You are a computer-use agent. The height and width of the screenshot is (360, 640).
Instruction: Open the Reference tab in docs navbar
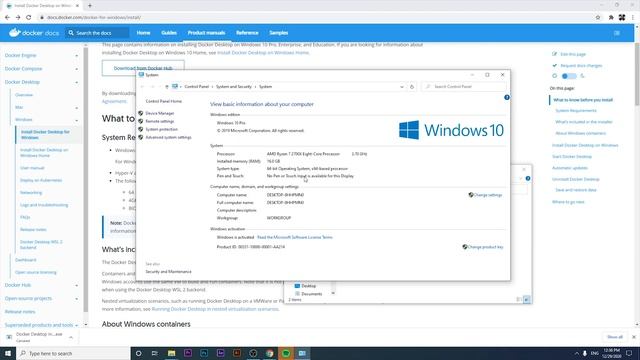pos(247,33)
